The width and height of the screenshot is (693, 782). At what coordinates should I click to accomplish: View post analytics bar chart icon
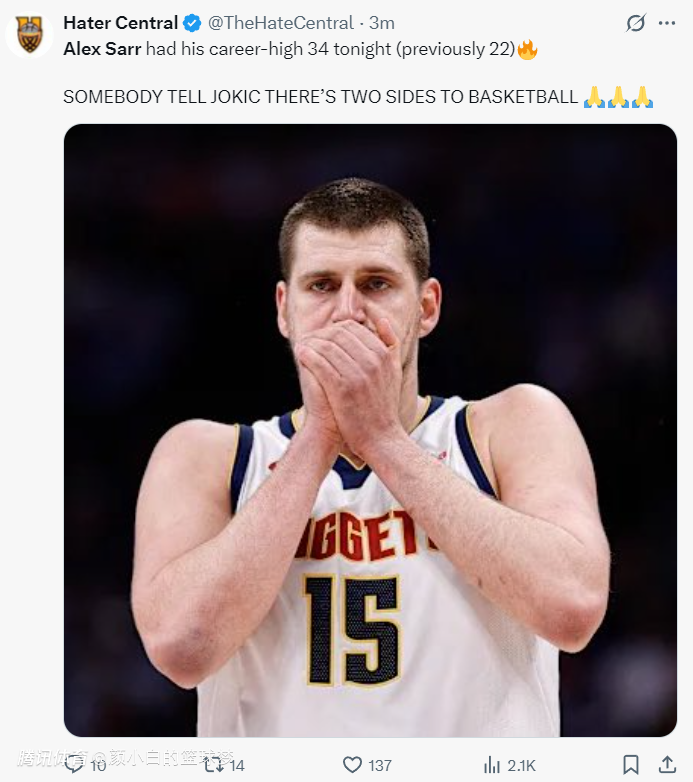(x=492, y=765)
